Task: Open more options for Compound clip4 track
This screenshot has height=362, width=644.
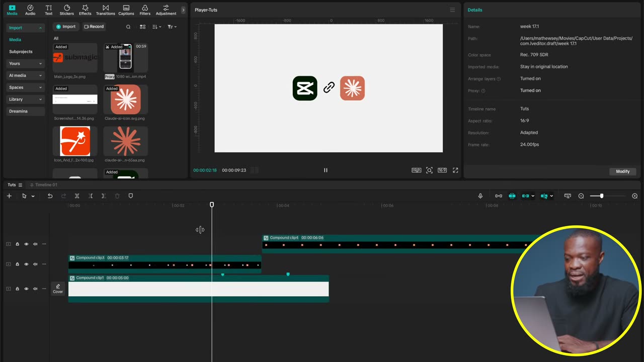Action: (44, 244)
